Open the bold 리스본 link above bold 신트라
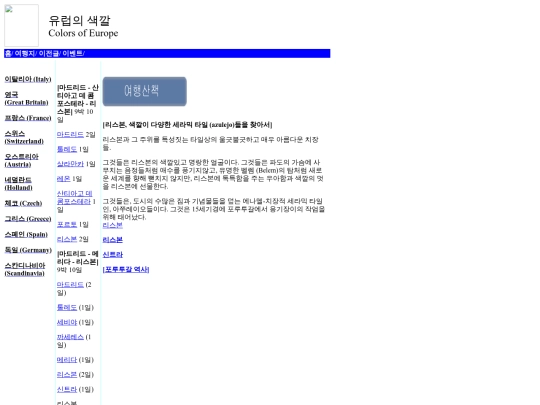 (x=113, y=240)
